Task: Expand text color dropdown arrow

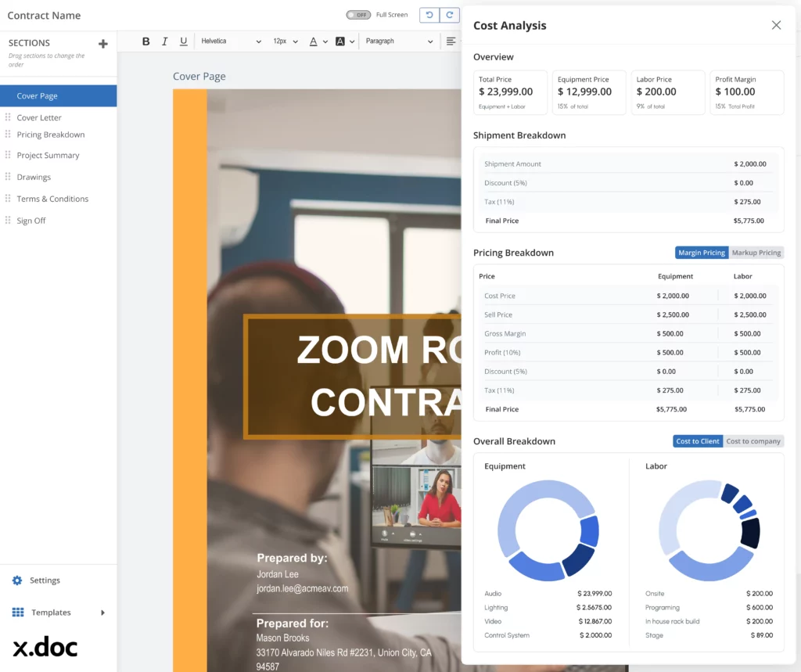Action: (x=325, y=42)
